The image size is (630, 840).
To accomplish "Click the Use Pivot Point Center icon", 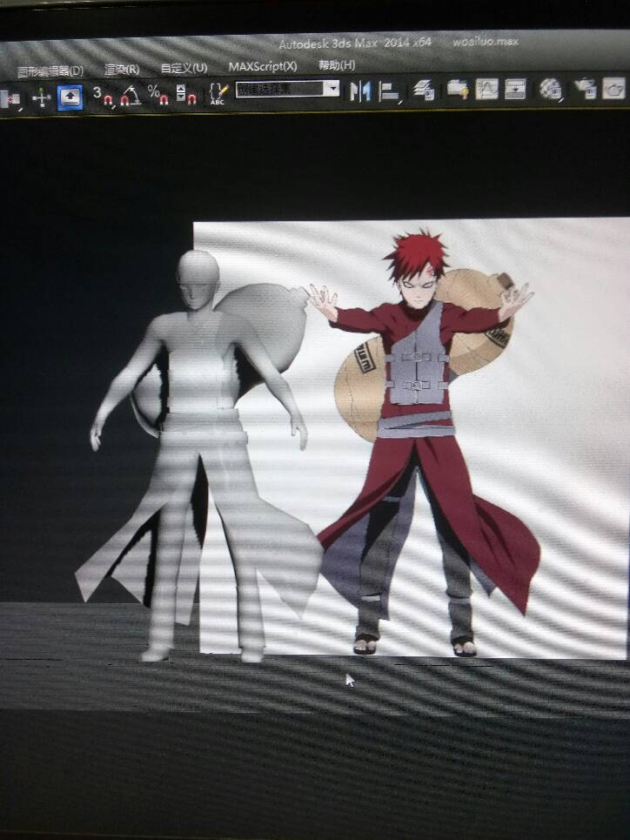I will (x=10, y=99).
